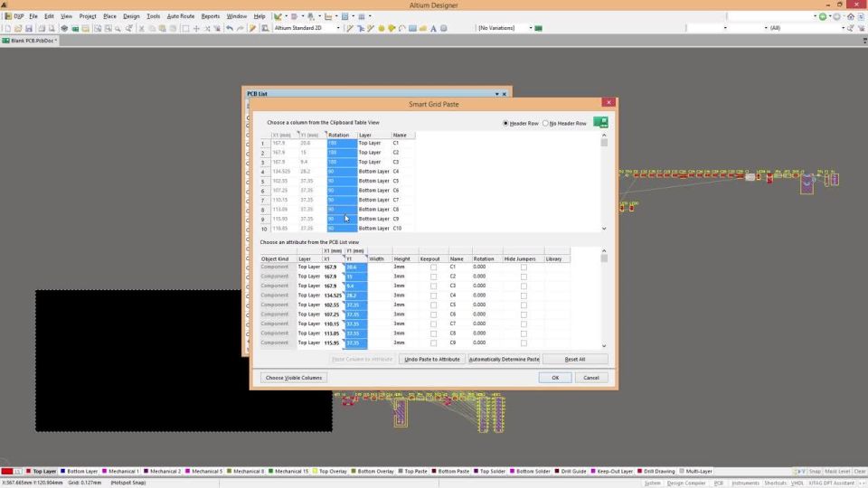Click the Y1 column header in PCB list view

point(356,259)
